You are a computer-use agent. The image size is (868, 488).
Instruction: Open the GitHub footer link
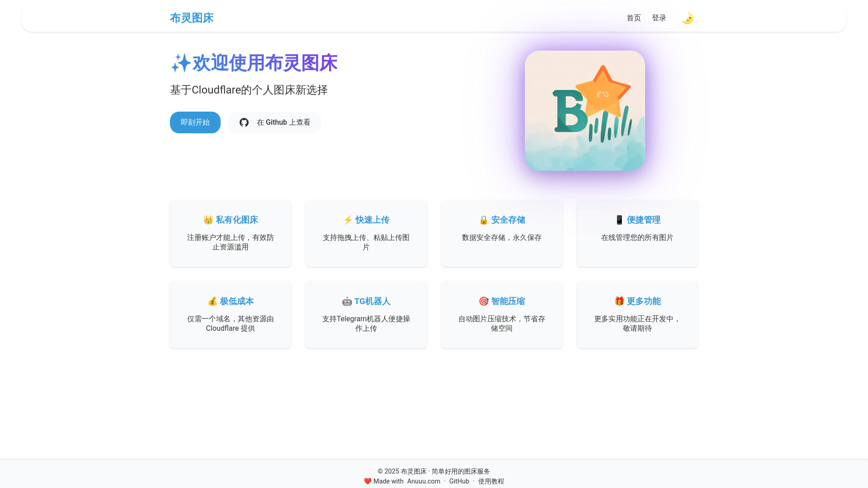click(459, 481)
